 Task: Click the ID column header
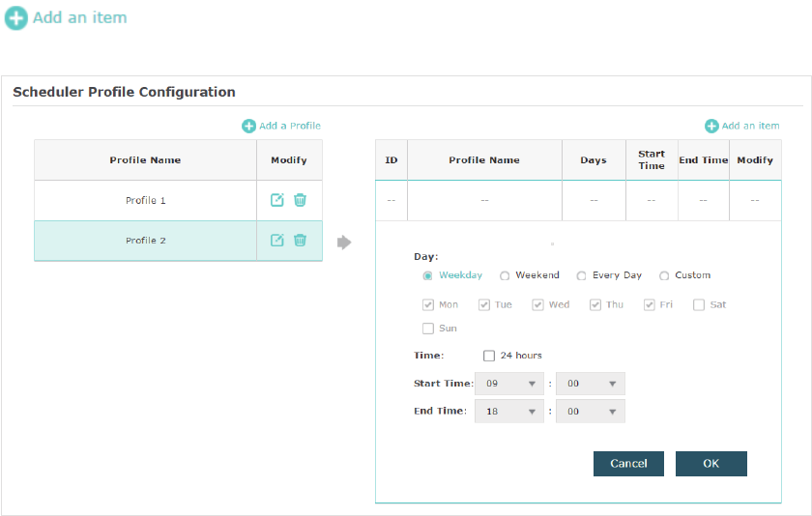[x=391, y=160]
